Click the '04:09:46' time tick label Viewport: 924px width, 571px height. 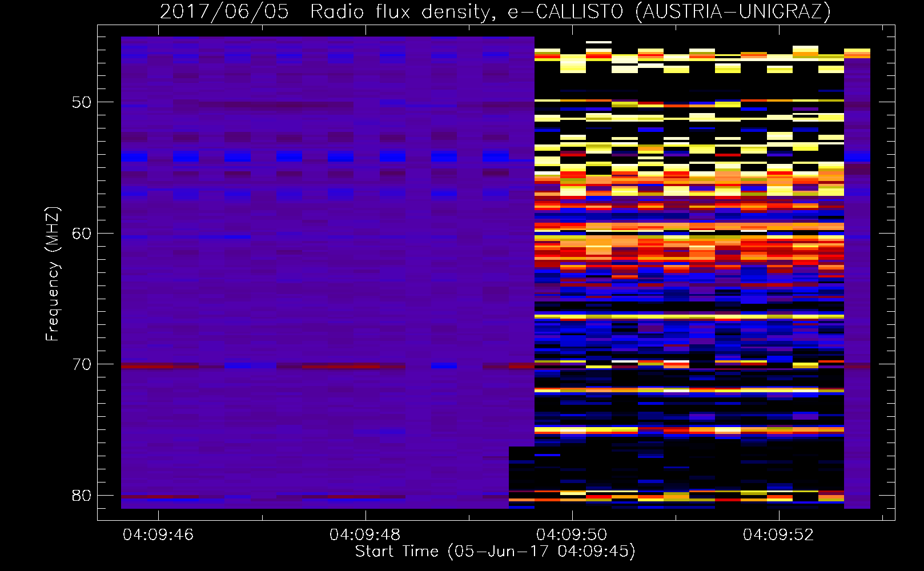point(158,535)
